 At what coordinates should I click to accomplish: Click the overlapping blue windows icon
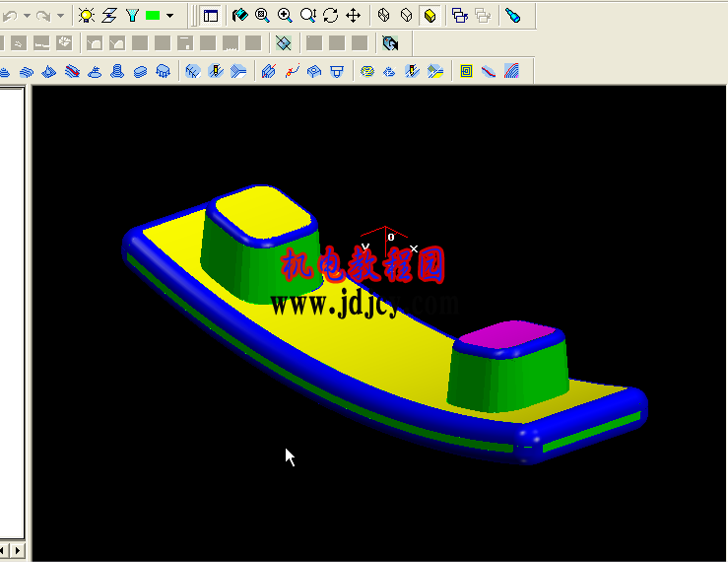(459, 15)
